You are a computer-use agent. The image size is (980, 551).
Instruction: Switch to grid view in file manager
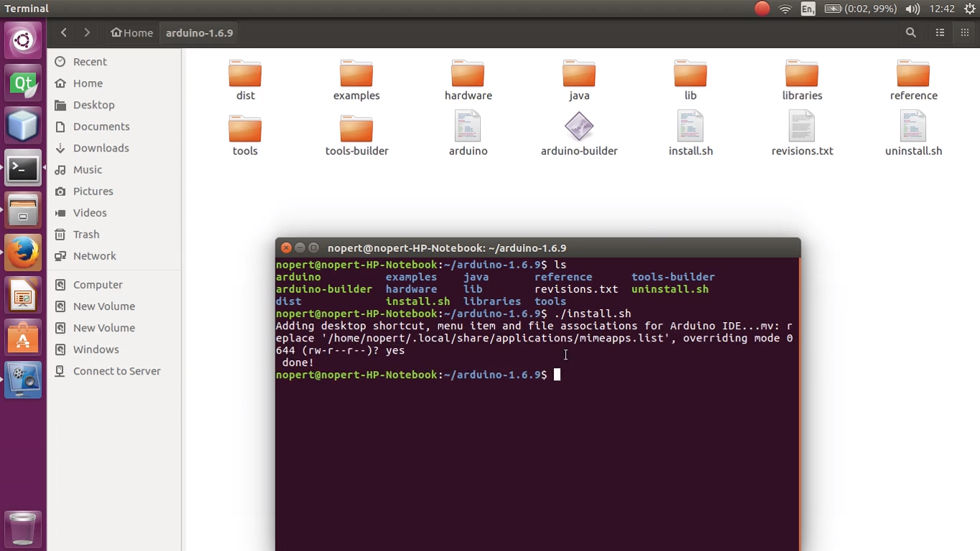pyautogui.click(x=964, y=32)
